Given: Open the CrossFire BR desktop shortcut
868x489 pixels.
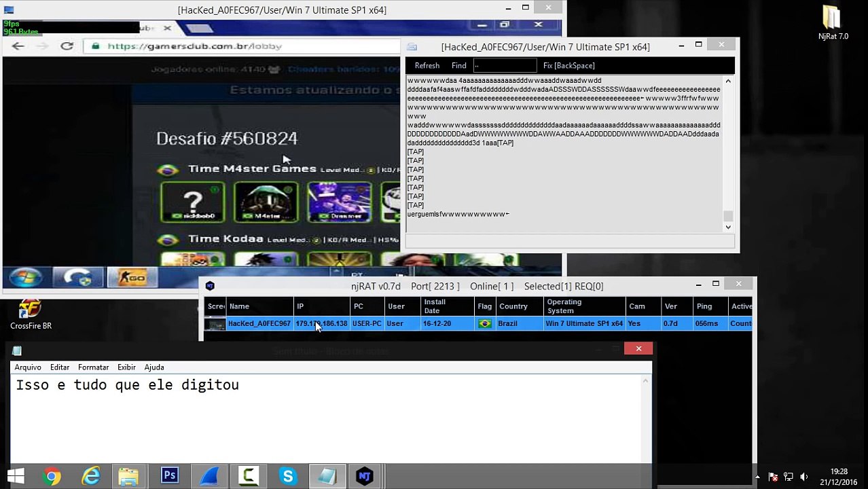Looking at the screenshot, I should [x=31, y=314].
